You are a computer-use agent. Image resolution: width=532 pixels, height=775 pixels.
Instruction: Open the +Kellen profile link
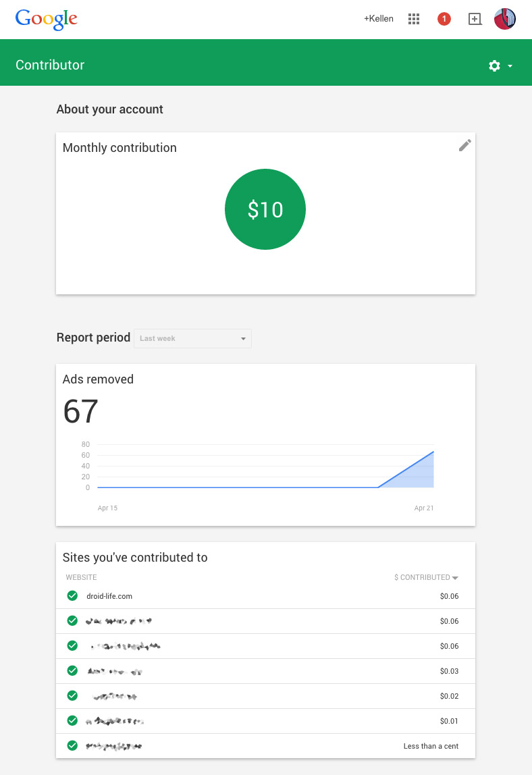[378, 19]
